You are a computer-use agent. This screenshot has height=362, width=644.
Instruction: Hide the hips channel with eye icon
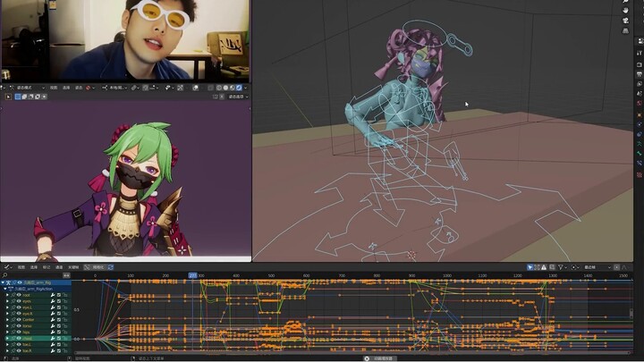[x=19, y=332]
